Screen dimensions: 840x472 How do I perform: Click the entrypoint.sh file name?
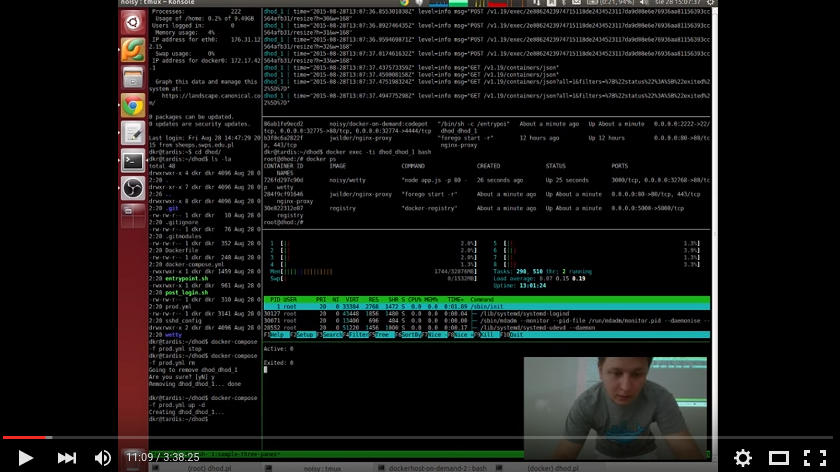pos(186,279)
